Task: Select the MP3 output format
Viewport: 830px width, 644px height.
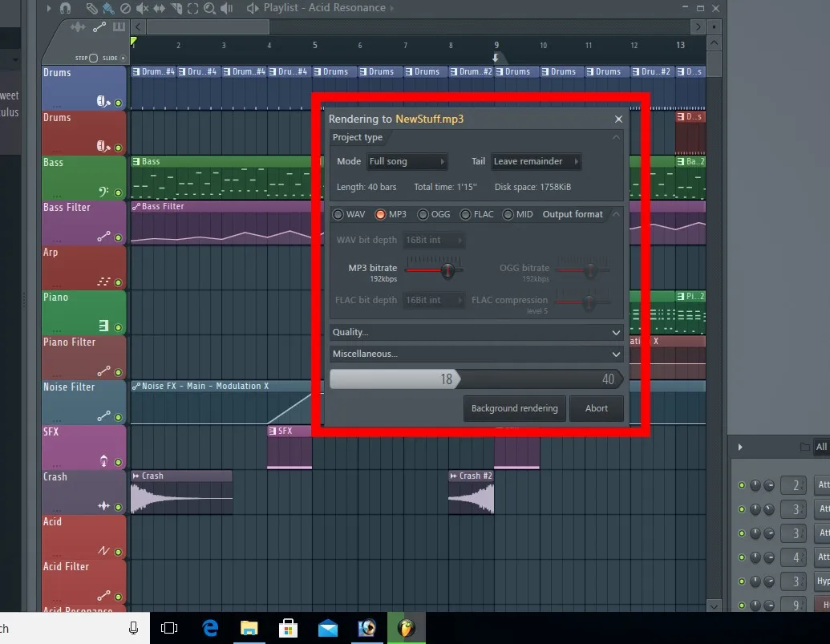Action: tap(380, 214)
